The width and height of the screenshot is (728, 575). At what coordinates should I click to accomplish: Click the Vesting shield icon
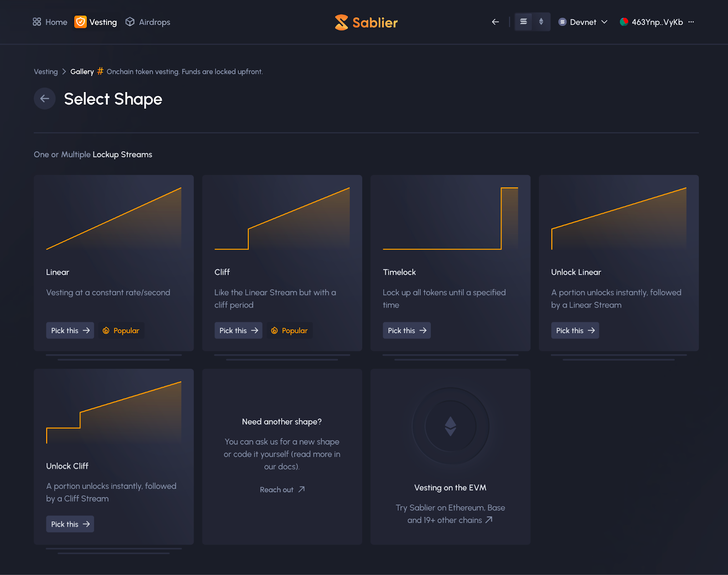[81, 22]
